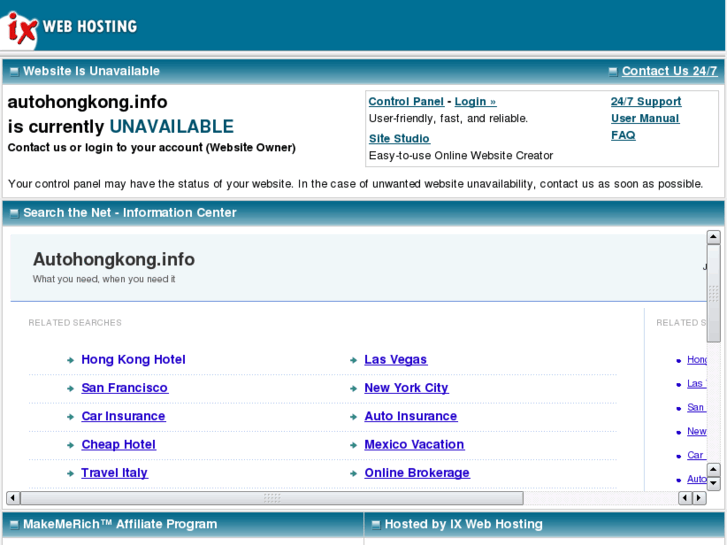Click the square icon beside Search the Net
727x545 pixels.
tap(14, 213)
